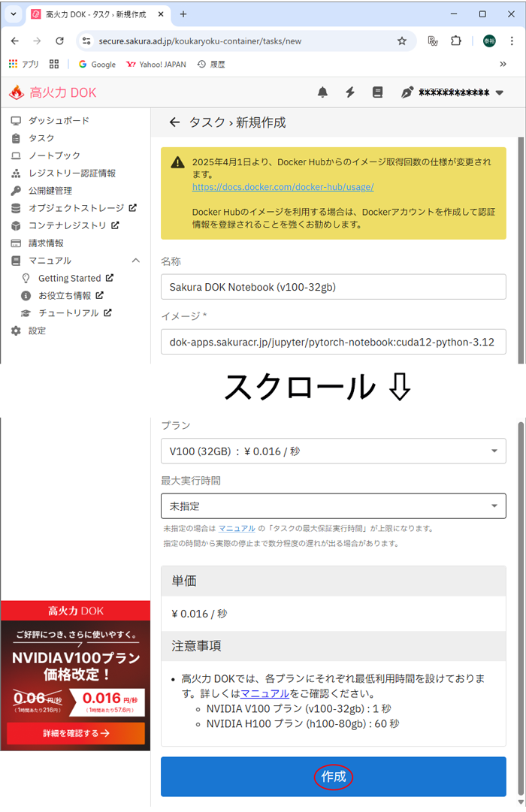Open a new browser tab
The image size is (526, 812).
183,14
